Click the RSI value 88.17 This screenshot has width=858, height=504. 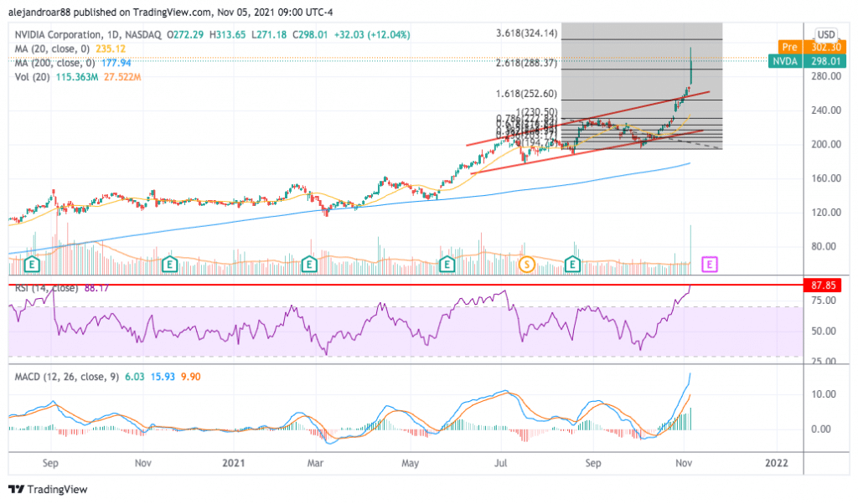click(x=96, y=288)
